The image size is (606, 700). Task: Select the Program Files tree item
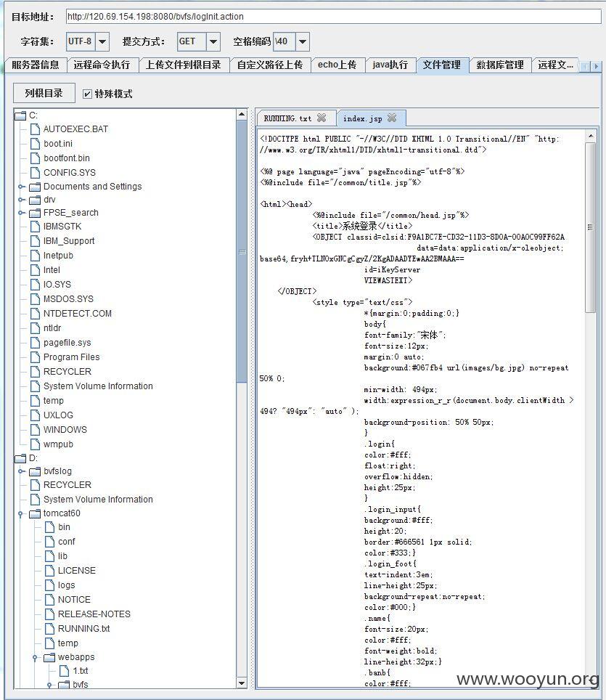pyautogui.click(x=71, y=357)
